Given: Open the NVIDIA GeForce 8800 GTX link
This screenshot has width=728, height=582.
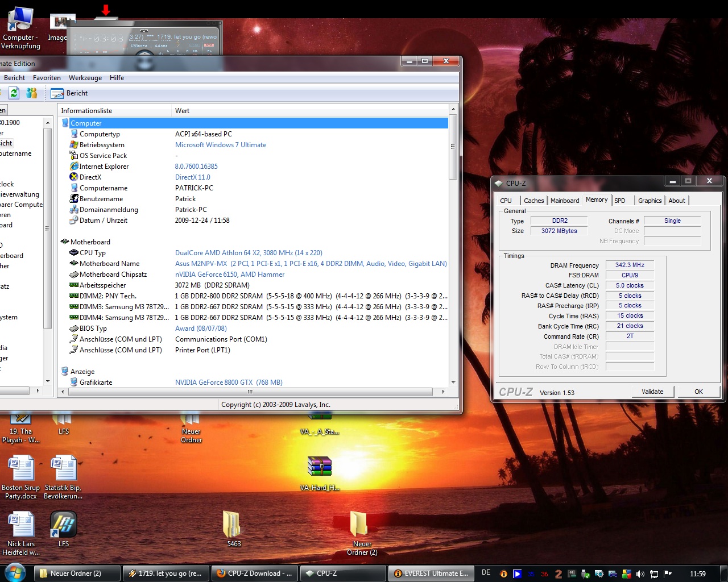Looking at the screenshot, I should click(x=229, y=383).
